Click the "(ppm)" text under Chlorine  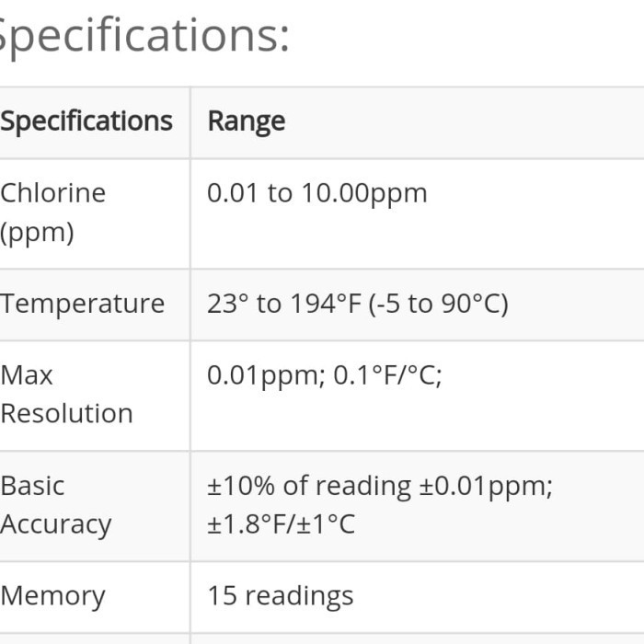pos(37,232)
